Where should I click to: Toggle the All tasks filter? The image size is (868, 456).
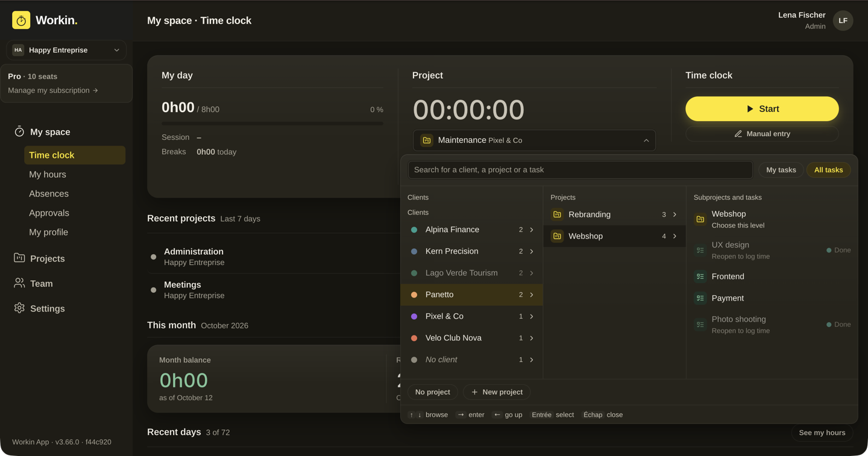pos(828,170)
